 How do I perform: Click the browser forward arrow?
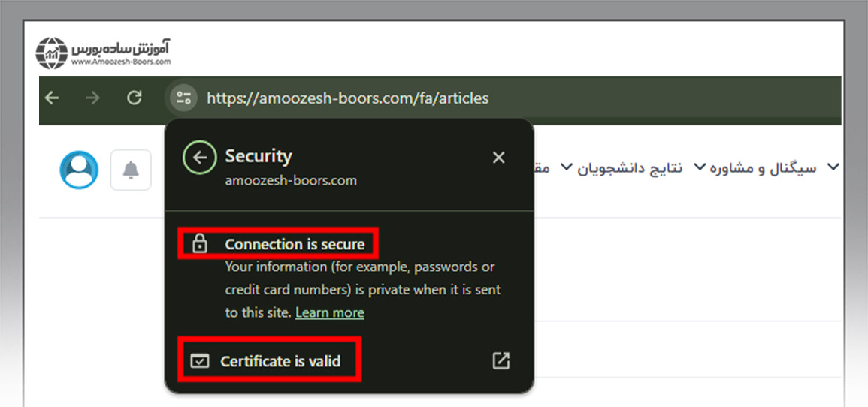tap(93, 98)
